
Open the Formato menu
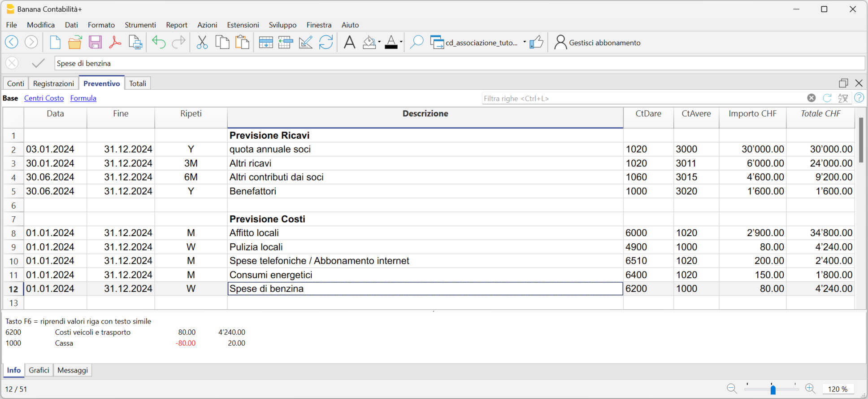101,25
